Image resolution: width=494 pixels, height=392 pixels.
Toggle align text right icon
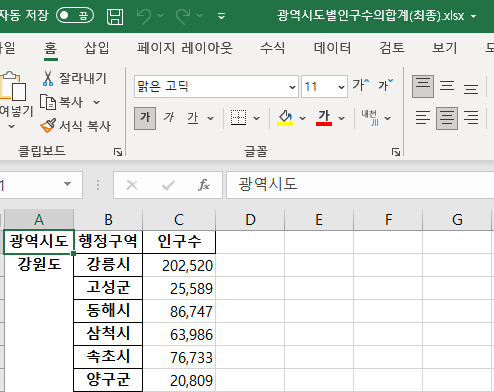pyautogui.click(x=471, y=118)
